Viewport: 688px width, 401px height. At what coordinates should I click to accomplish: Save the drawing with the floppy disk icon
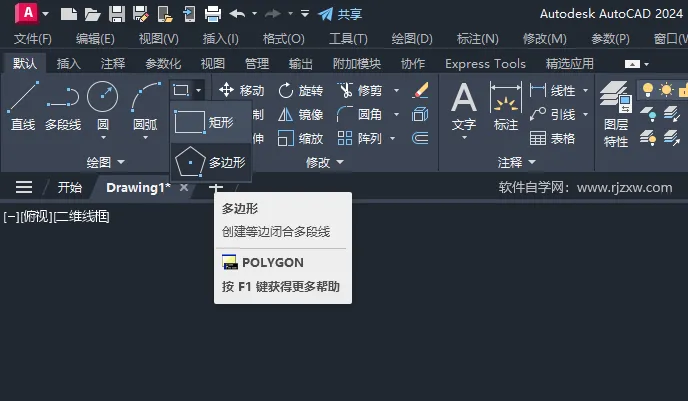pyautogui.click(x=117, y=14)
